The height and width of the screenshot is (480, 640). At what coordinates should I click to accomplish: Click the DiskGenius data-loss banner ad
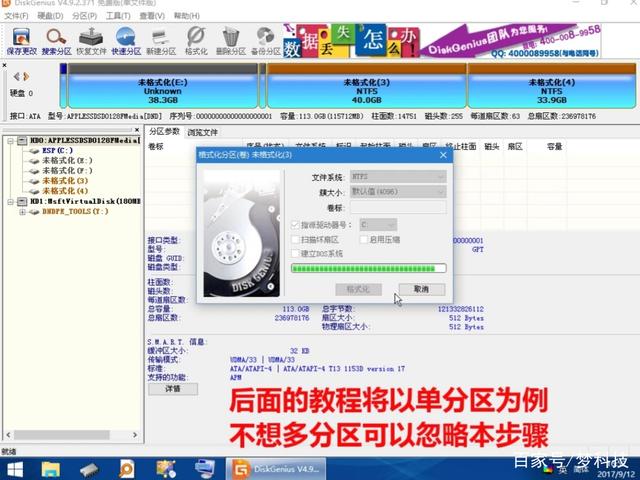442,40
